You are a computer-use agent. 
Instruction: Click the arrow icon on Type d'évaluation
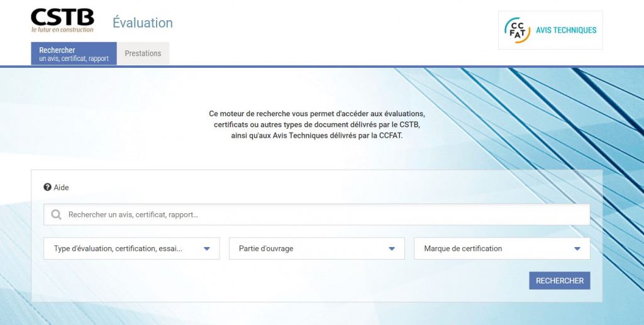(207, 249)
